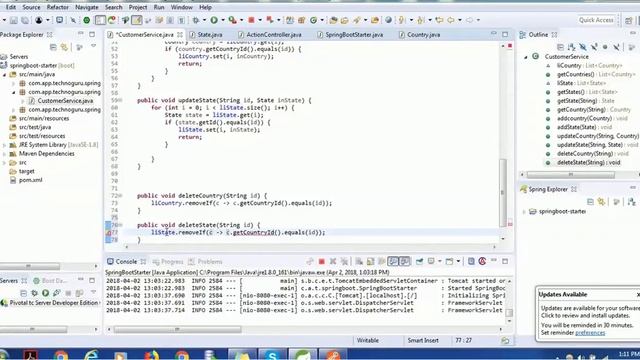Image resolution: width=640 pixels, height=360 pixels.
Task: Click the Console horizontal scrollbar thumb
Action: tap(177, 329)
